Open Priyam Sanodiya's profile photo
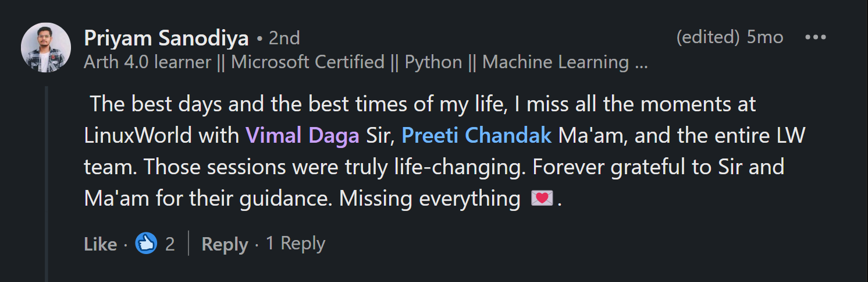This screenshot has height=282, width=868. point(46,48)
